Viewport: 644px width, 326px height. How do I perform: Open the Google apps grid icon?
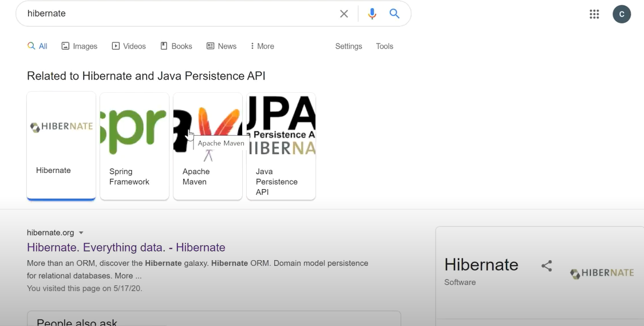(x=594, y=14)
